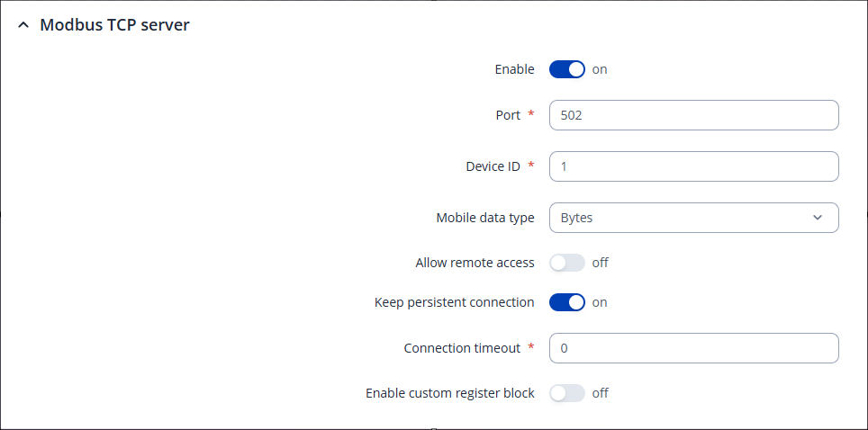Click the Allow remote access label

point(475,264)
